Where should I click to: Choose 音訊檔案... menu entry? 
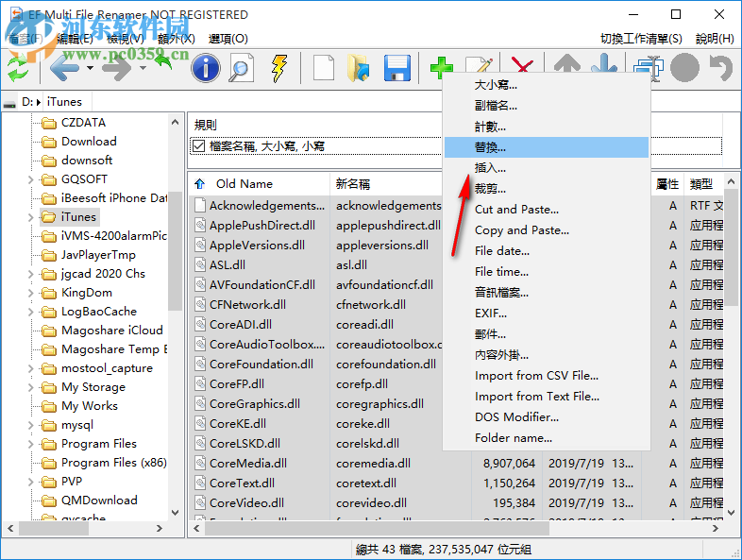click(546, 293)
